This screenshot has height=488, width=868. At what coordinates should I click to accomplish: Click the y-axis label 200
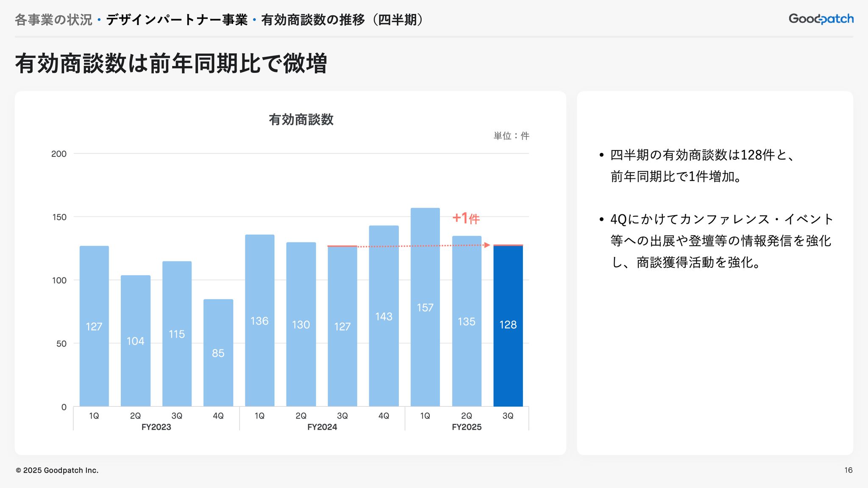click(59, 154)
